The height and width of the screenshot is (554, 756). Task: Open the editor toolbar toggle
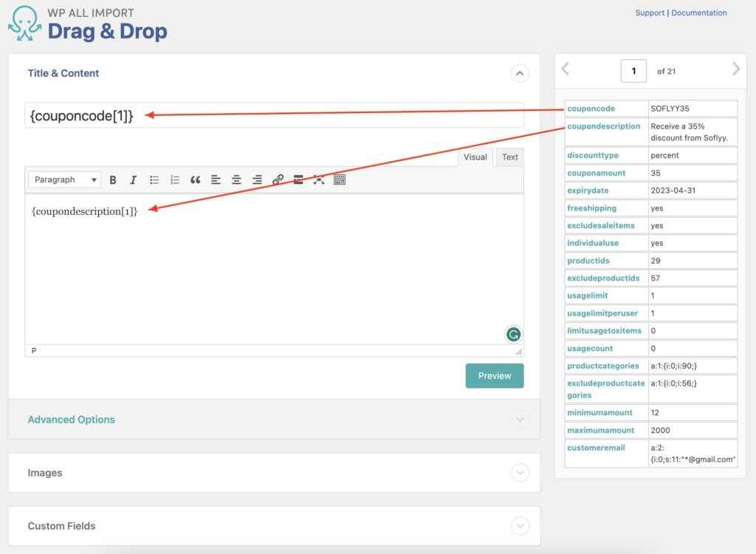pyautogui.click(x=340, y=179)
